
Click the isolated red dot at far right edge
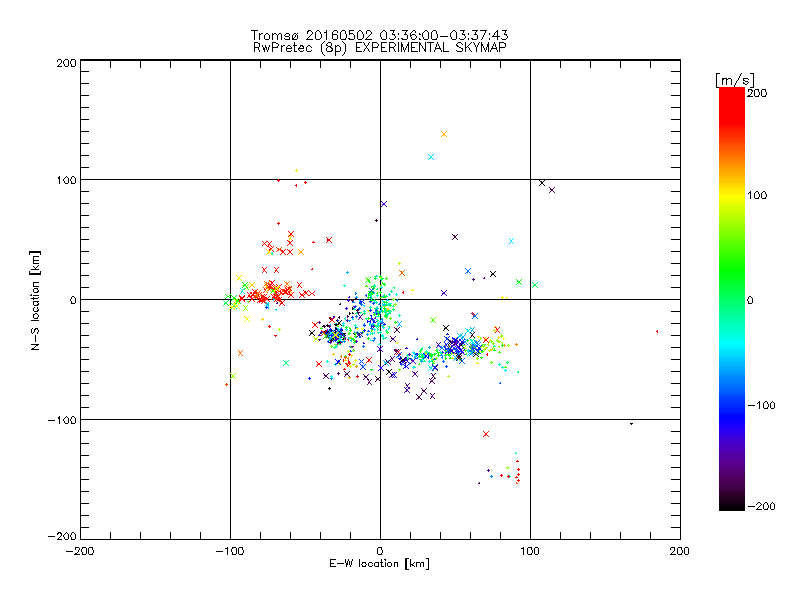[657, 332]
